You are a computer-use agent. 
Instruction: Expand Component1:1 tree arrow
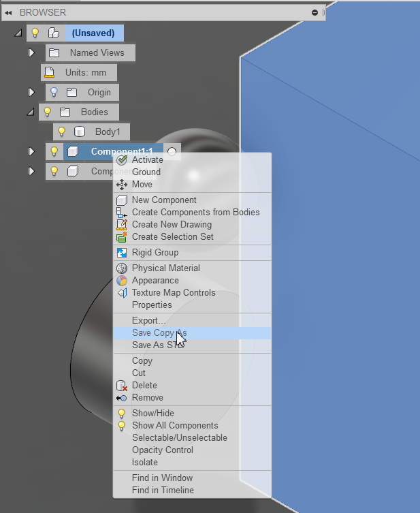point(31,151)
